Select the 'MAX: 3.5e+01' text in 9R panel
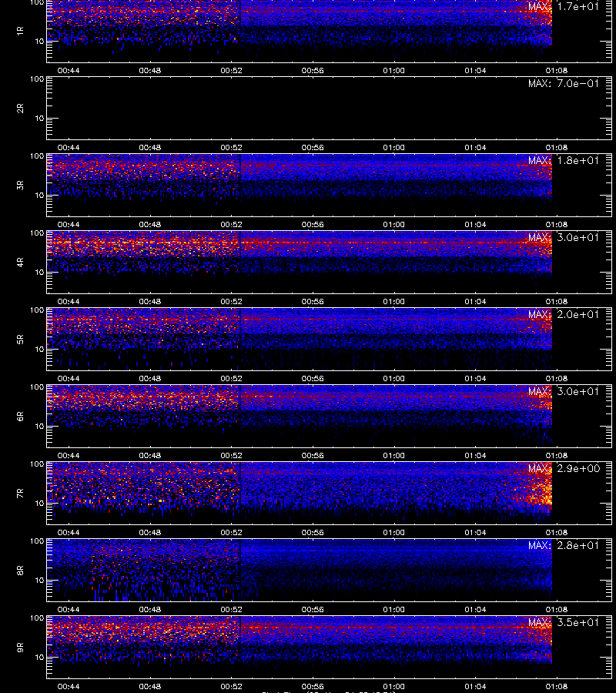 point(564,622)
